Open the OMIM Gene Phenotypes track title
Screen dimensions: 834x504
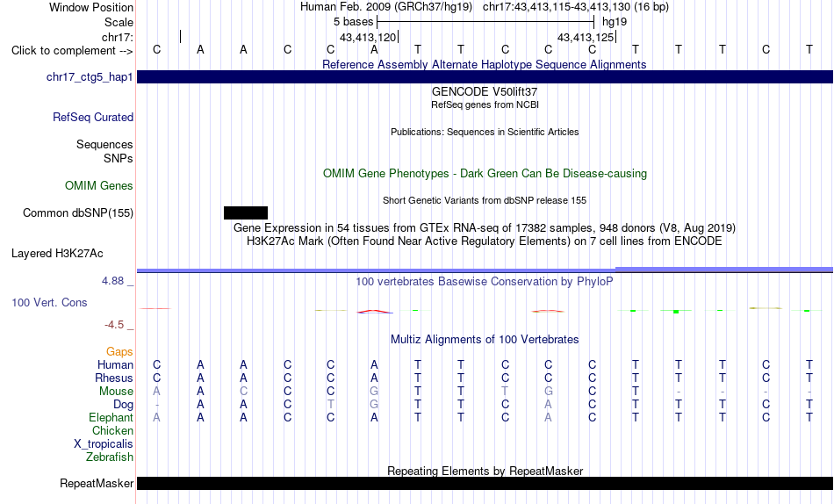(x=485, y=174)
